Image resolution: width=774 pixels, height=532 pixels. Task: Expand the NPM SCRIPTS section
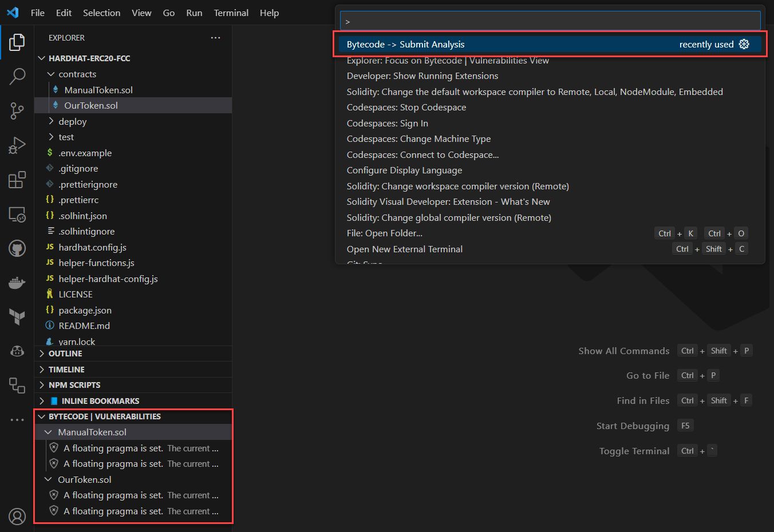tap(41, 385)
